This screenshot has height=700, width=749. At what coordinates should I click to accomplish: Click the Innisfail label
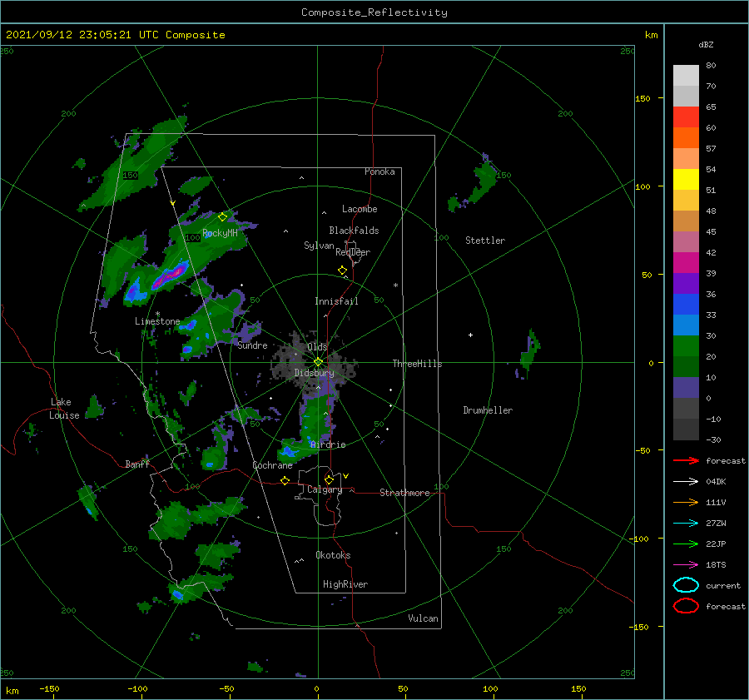click(337, 301)
